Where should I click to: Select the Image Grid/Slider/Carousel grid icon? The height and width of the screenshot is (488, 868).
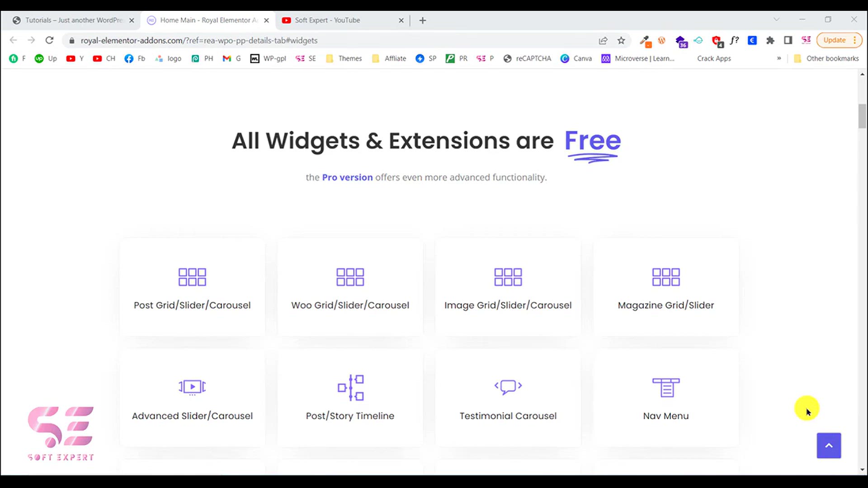[508, 277]
